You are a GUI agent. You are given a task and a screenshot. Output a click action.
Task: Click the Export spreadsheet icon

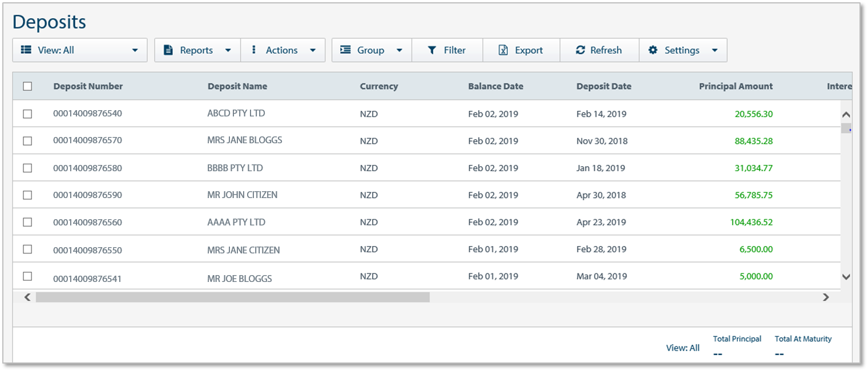click(x=503, y=50)
